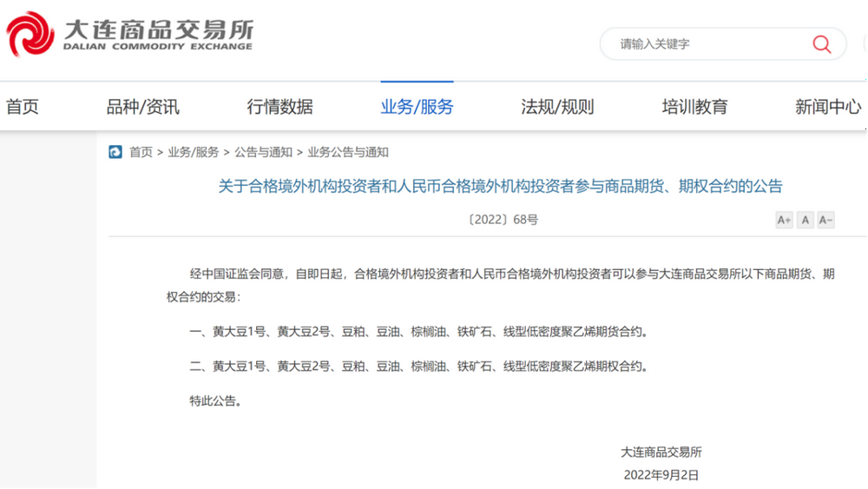Select the 业务/服务 menu tab

pyautogui.click(x=417, y=106)
